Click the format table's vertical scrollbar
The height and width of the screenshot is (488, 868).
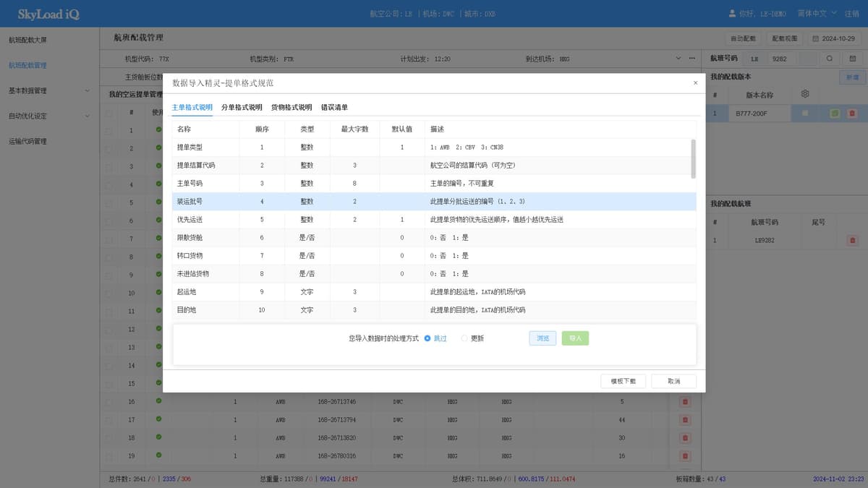pos(694,159)
